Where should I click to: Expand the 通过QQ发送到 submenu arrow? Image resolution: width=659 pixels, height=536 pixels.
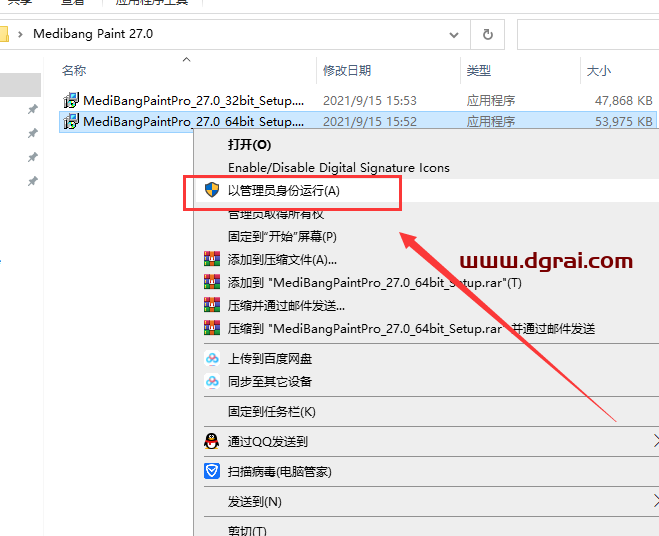tap(656, 441)
